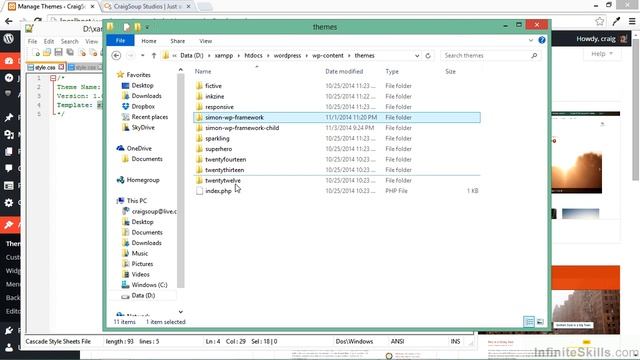
Task: Select the inkzine folder
Action: (215, 96)
